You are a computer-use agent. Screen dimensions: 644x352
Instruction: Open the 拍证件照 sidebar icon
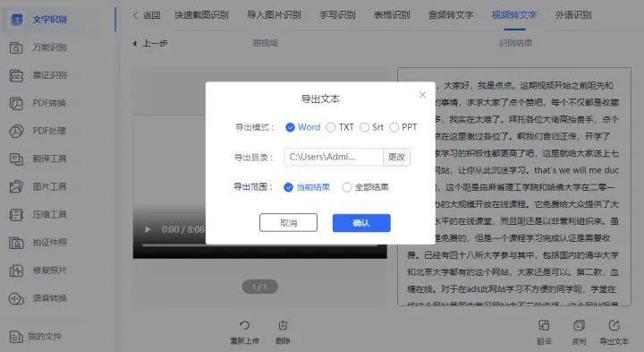tap(16, 243)
